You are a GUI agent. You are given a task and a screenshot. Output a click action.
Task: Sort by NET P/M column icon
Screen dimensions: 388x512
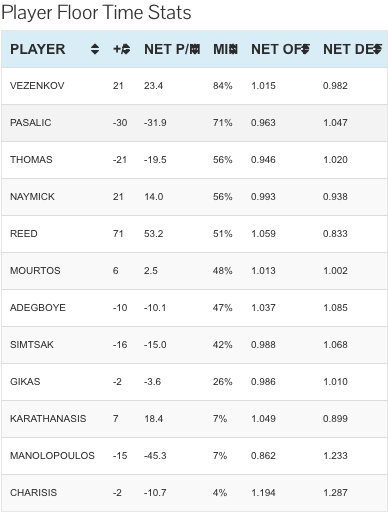[196, 49]
